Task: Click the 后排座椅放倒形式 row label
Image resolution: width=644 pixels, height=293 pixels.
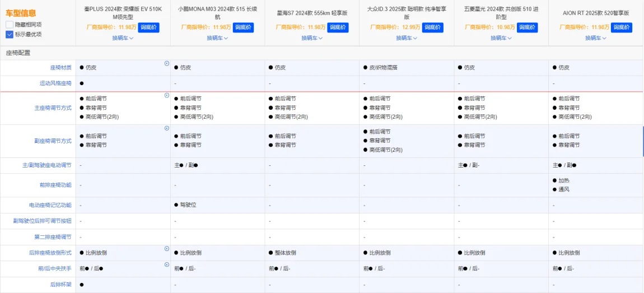Action: tap(50, 253)
